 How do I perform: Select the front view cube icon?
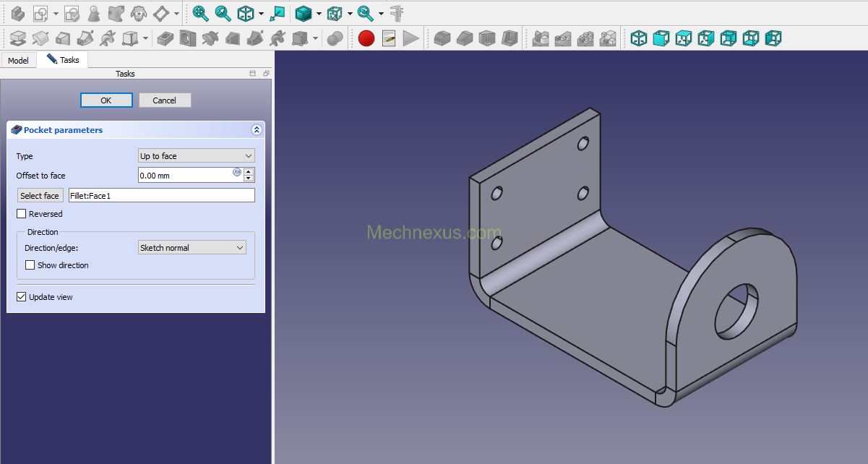pyautogui.click(x=661, y=38)
